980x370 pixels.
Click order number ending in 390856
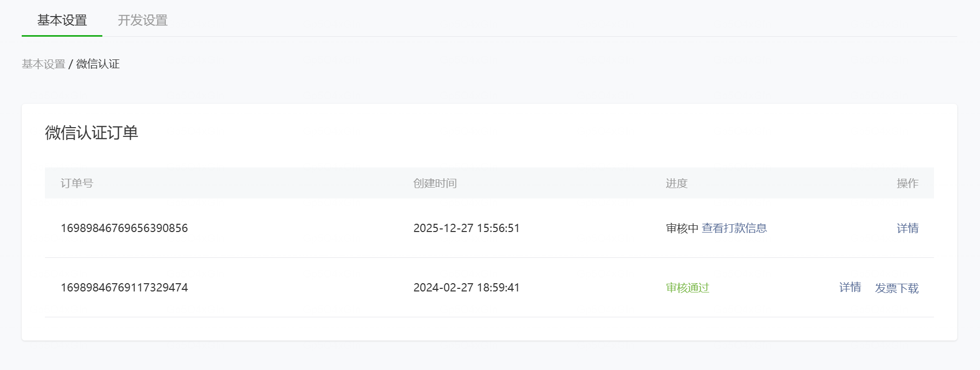[124, 228]
